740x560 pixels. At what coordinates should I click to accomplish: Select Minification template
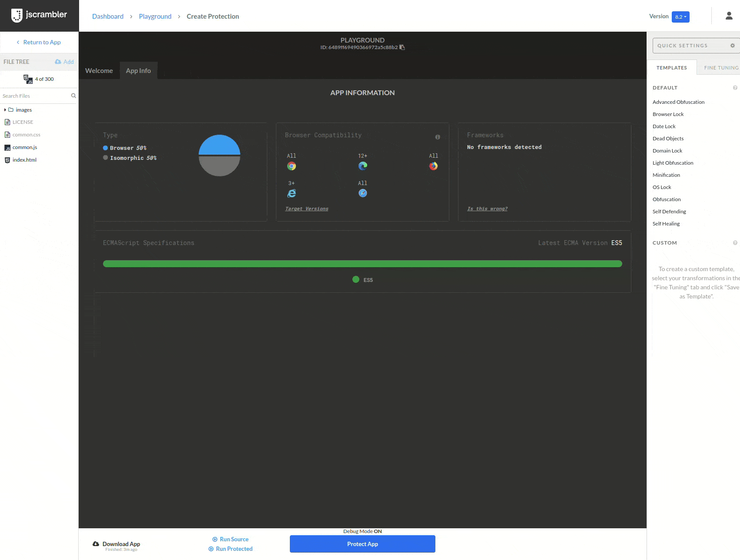667,175
